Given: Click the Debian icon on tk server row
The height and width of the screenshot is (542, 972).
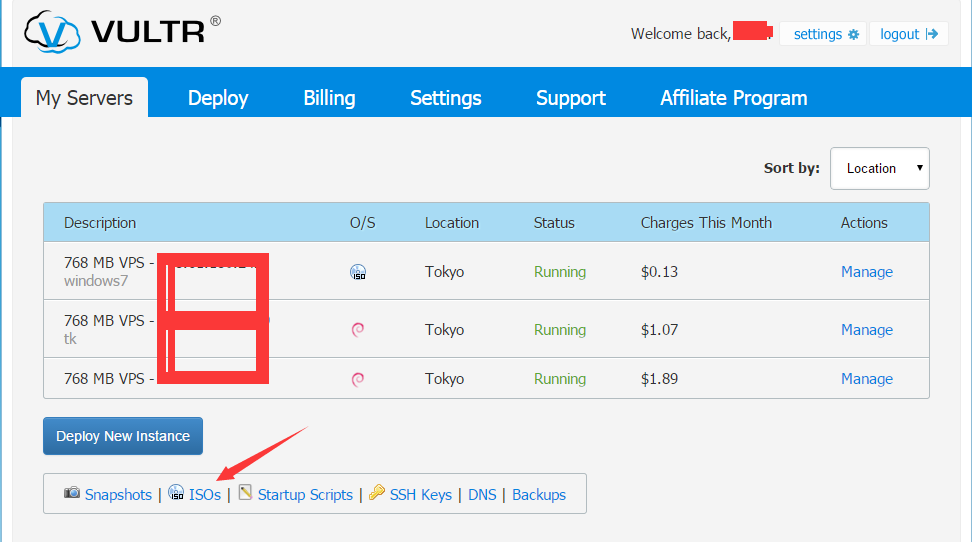Looking at the screenshot, I should [x=358, y=330].
